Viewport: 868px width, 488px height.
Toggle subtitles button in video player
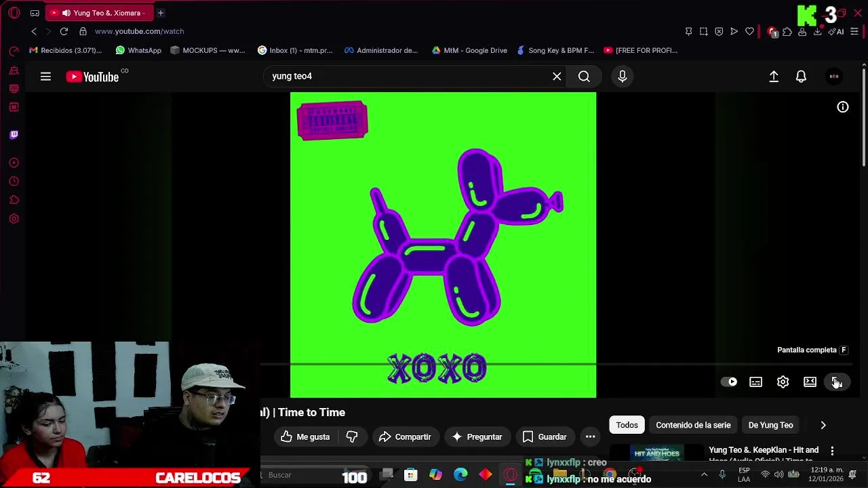[755, 382]
